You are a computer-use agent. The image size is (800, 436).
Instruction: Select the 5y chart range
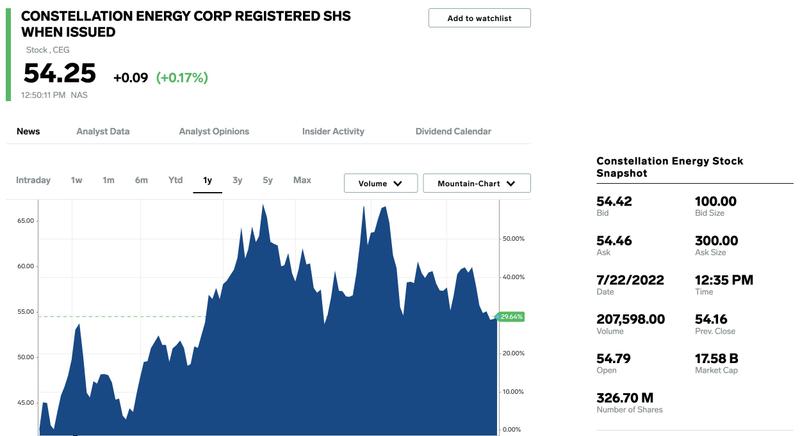point(268,180)
